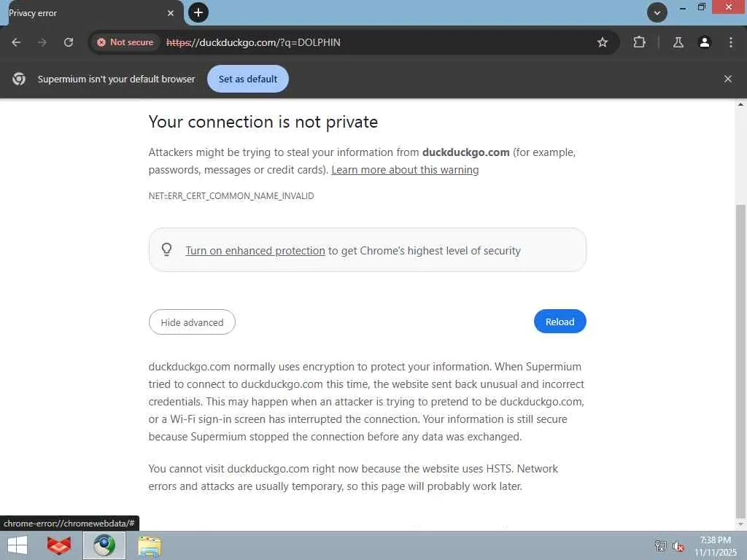Screen dimensions: 747x560
Task: Expand the tab search dropdown arrow
Action: click(x=657, y=12)
